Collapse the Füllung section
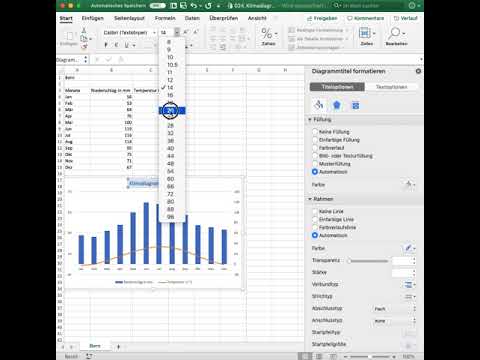The image size is (480, 360). coord(310,119)
